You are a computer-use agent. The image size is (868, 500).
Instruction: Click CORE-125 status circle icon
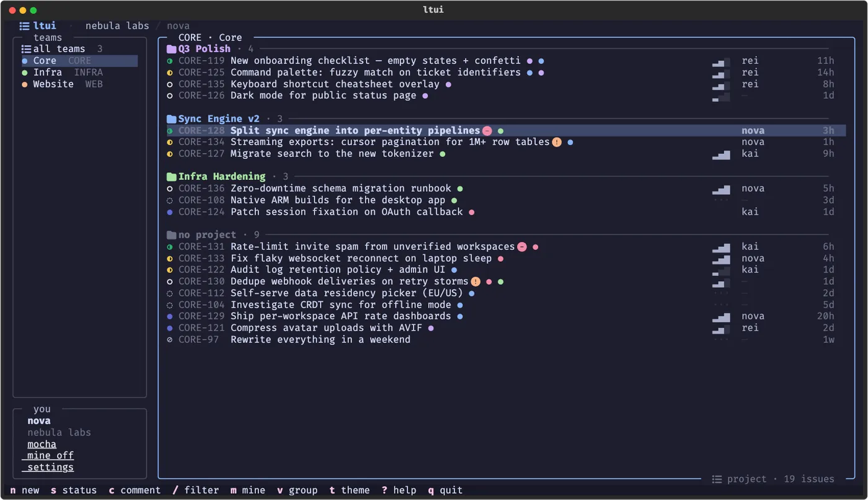pyautogui.click(x=170, y=73)
